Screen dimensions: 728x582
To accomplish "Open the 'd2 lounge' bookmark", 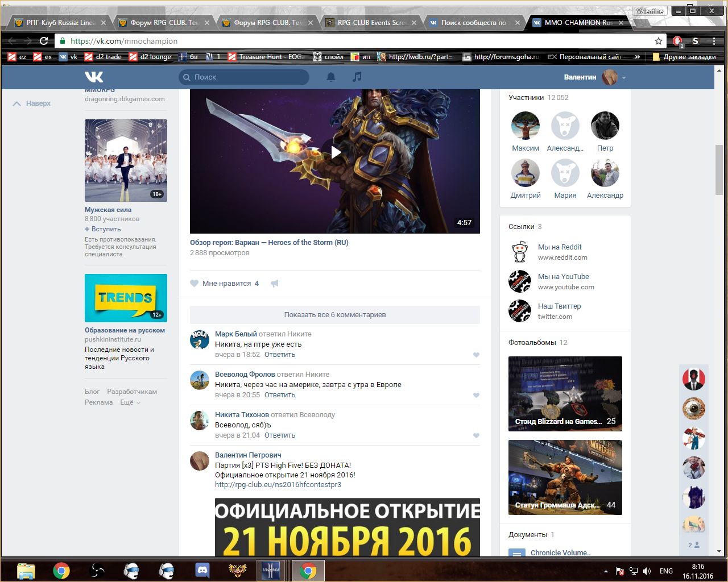I will [150, 57].
